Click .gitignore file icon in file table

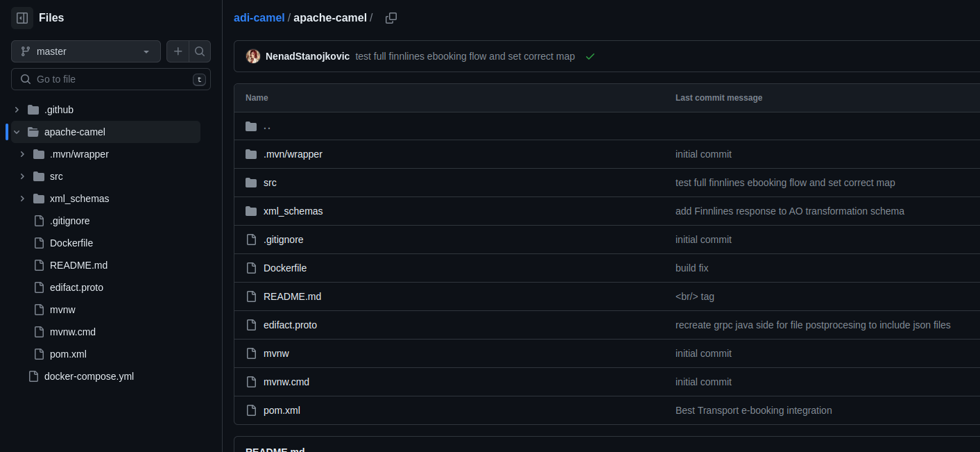251,240
